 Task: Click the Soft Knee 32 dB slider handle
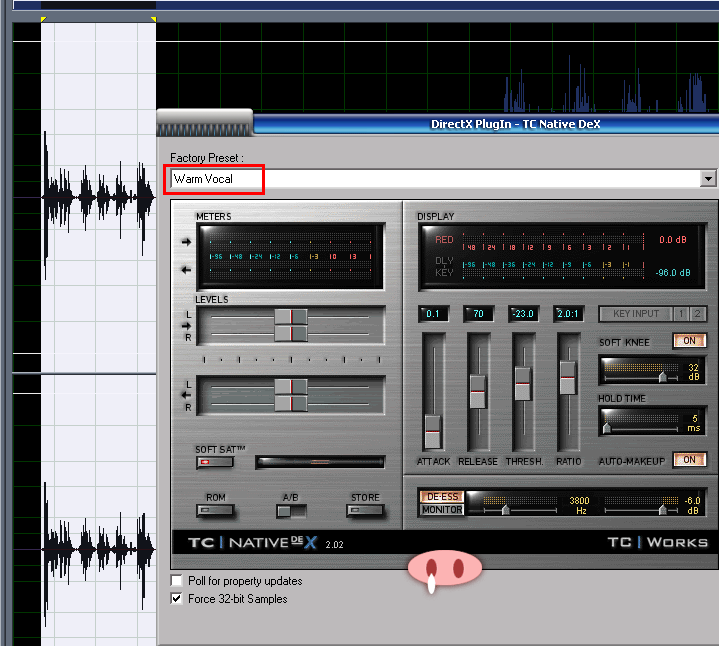663,377
